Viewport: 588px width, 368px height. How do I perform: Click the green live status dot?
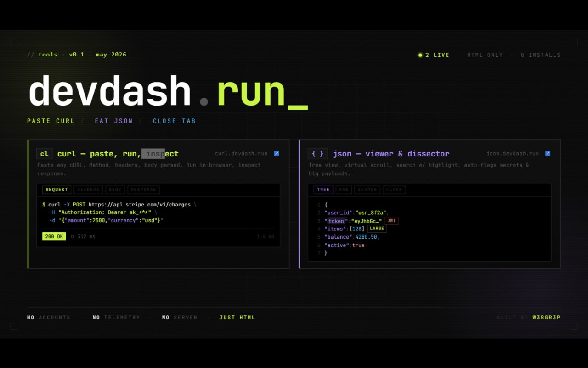pos(420,55)
